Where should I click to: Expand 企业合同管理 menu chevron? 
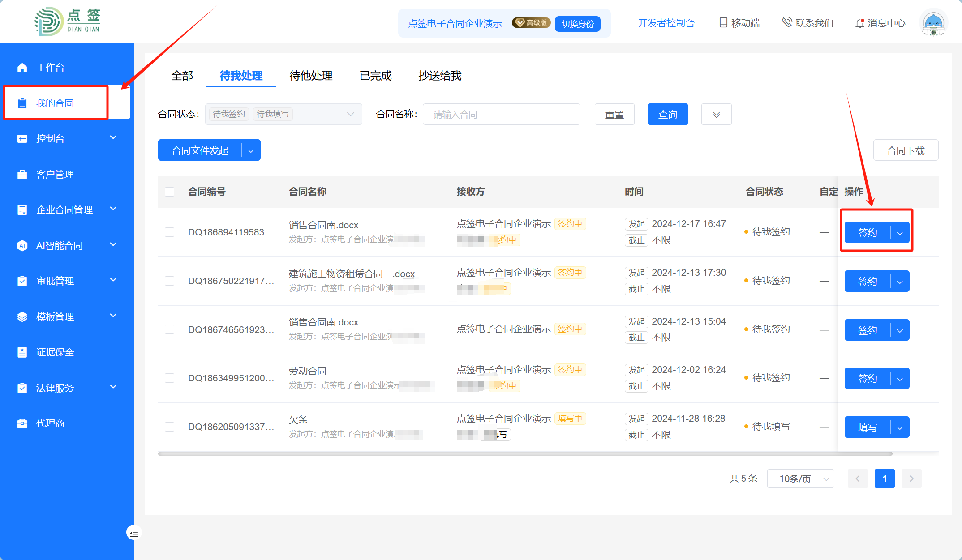click(113, 209)
